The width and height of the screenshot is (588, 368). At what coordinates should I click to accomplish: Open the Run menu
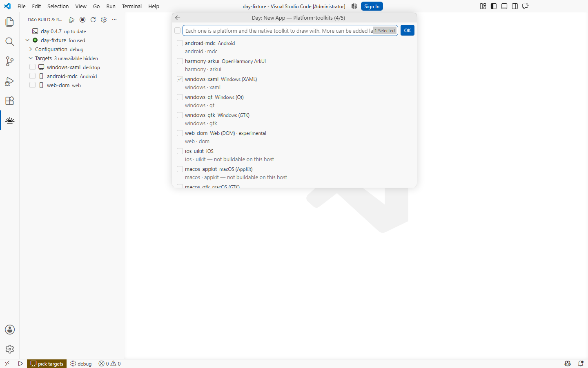(x=111, y=6)
